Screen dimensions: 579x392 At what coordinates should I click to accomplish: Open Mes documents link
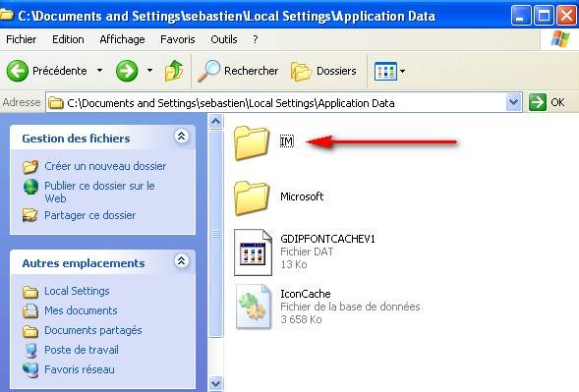(81, 310)
